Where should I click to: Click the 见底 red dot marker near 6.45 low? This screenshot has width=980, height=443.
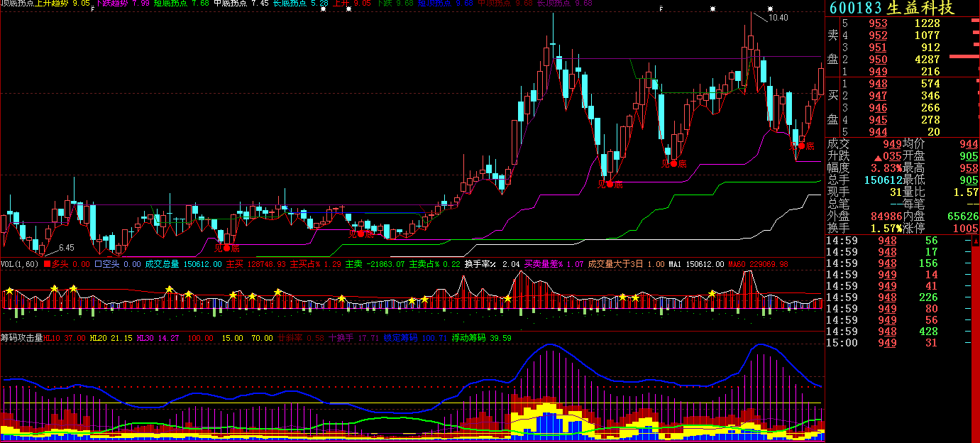(x=227, y=248)
